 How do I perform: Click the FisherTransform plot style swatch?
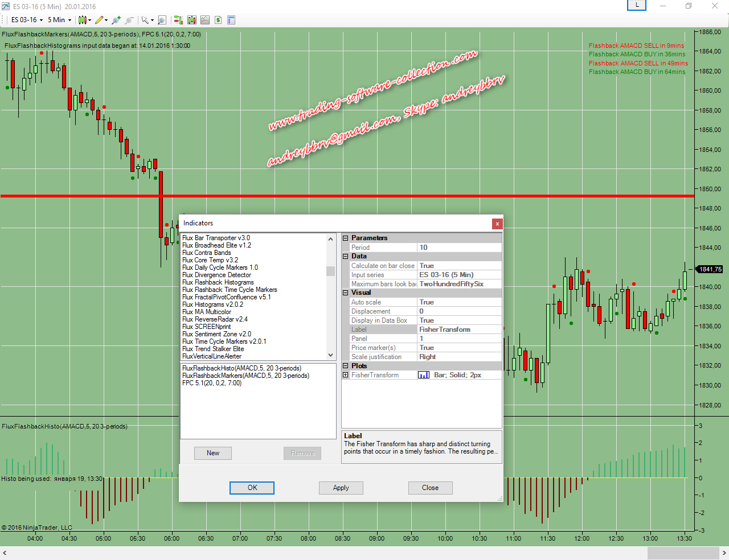coord(424,375)
